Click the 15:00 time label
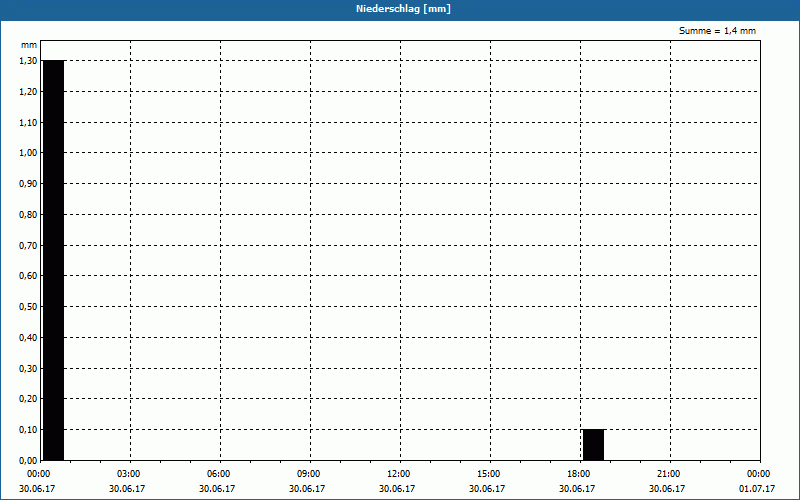 click(x=488, y=474)
